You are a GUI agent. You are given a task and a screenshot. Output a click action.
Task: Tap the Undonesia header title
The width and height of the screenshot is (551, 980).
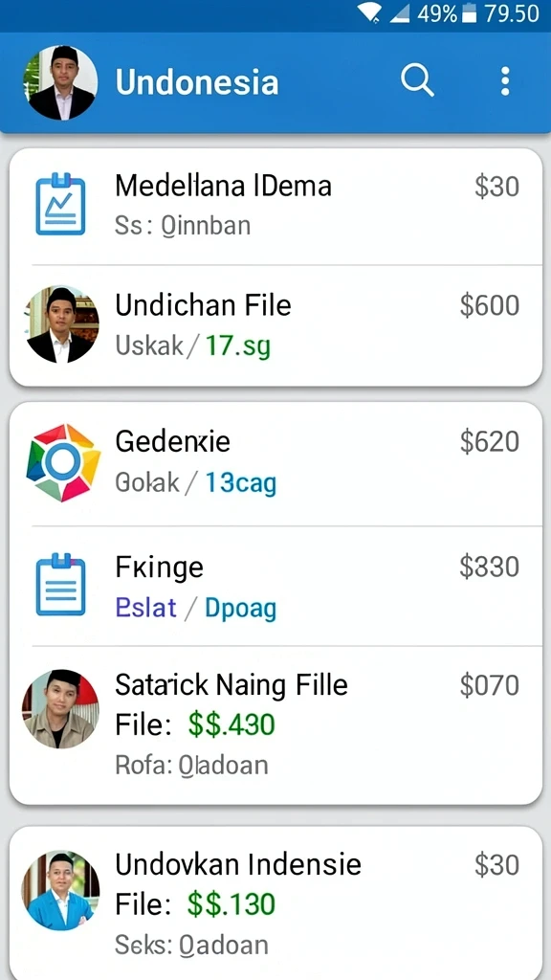pyautogui.click(x=197, y=83)
